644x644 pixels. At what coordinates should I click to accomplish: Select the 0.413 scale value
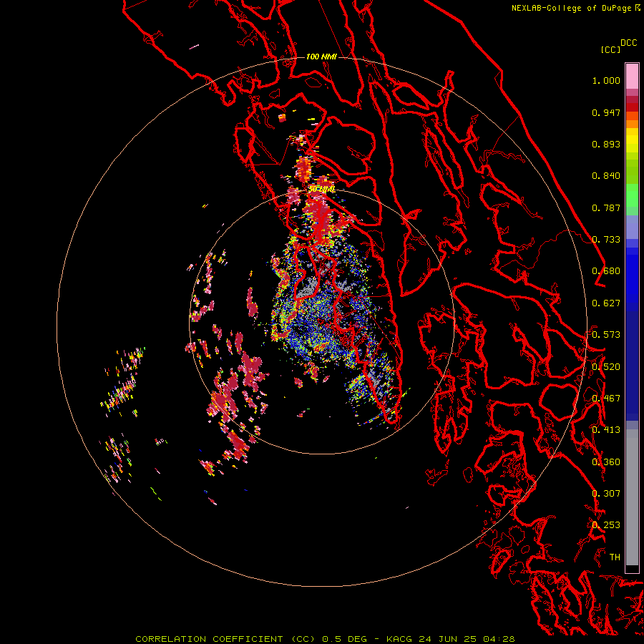(x=606, y=430)
